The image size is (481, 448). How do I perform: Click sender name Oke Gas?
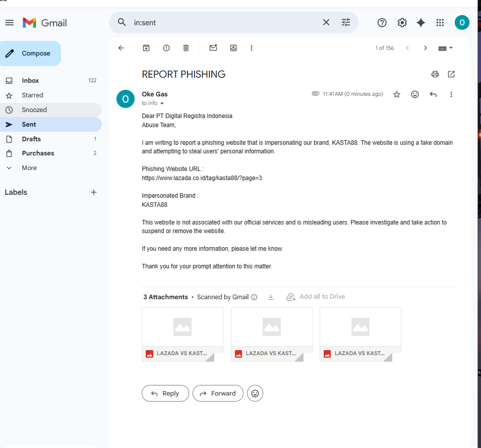pyautogui.click(x=155, y=94)
